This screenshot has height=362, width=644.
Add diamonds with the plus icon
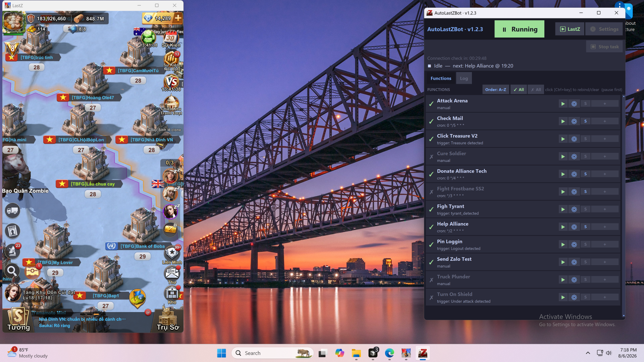point(178,18)
